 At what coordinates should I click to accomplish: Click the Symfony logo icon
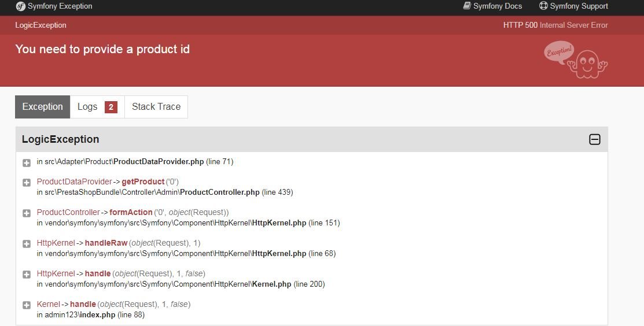point(20,6)
